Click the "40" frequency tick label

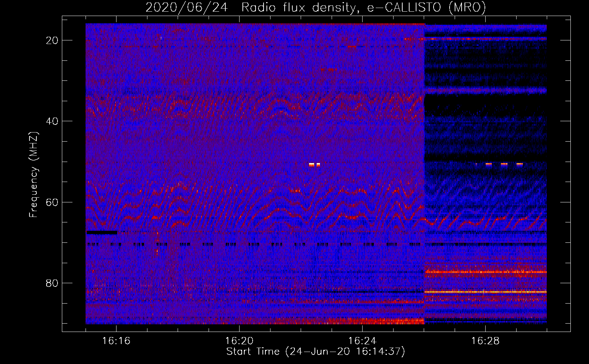click(52, 121)
